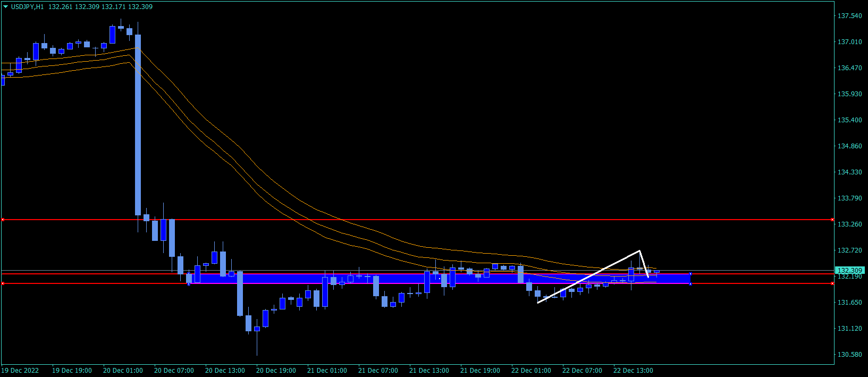Click the 134.330 price axis label
Screen dimensions: 868x377
click(x=849, y=172)
